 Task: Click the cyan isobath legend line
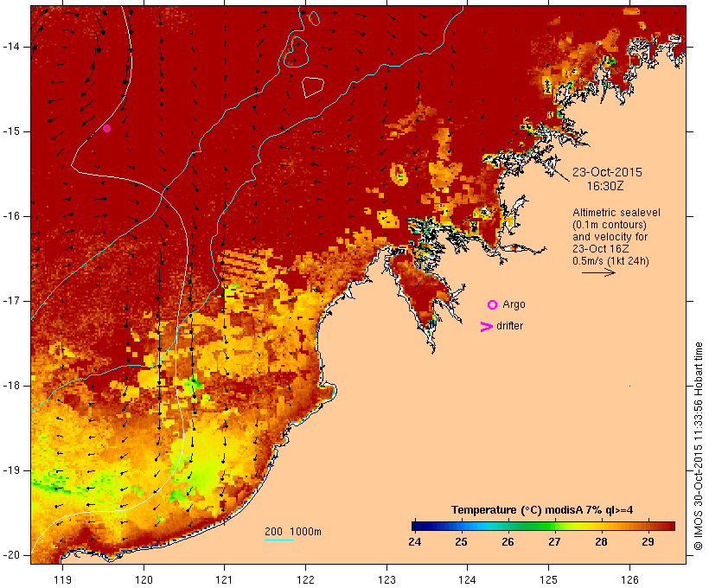(279, 540)
